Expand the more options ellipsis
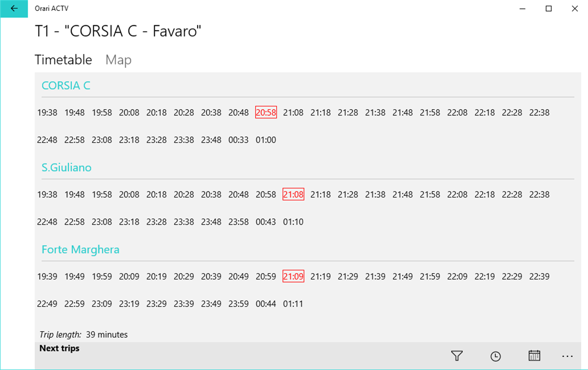 567,356
